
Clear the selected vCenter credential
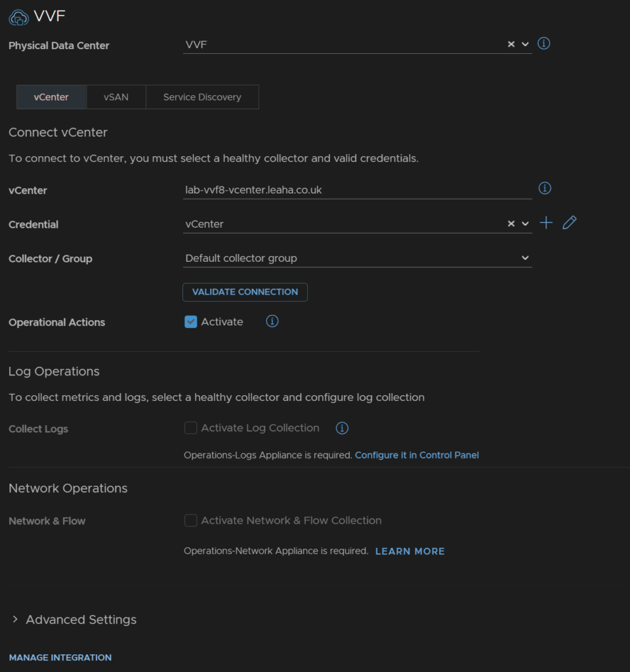[511, 224]
